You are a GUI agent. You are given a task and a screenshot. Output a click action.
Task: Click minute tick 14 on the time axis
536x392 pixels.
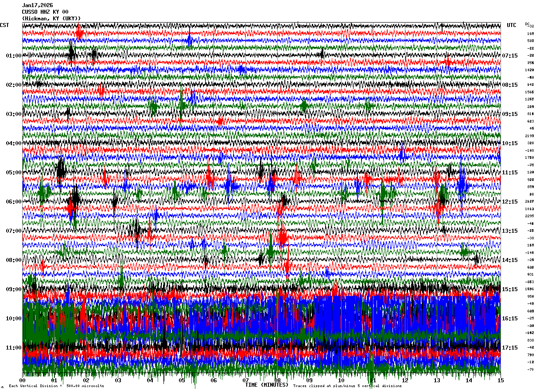pos(469,380)
